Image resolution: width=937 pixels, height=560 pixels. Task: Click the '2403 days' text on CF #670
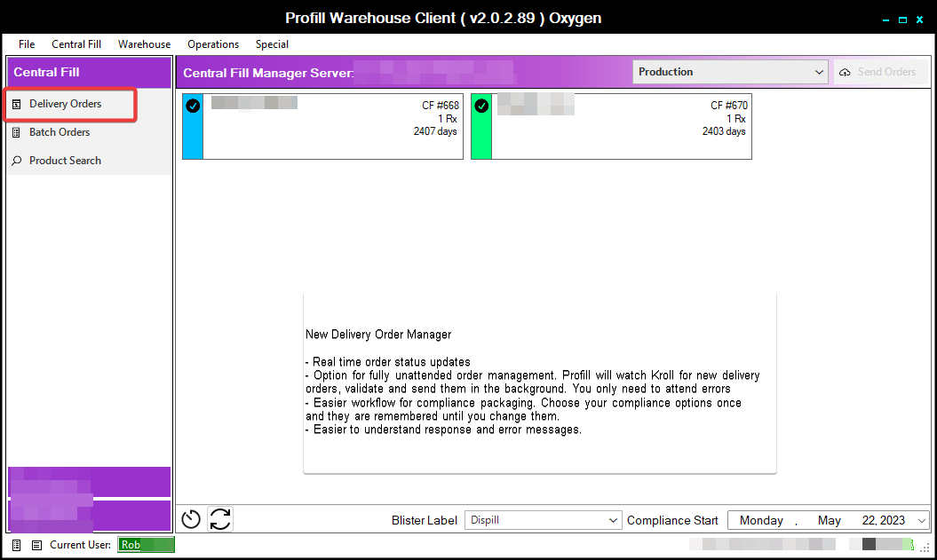(724, 131)
